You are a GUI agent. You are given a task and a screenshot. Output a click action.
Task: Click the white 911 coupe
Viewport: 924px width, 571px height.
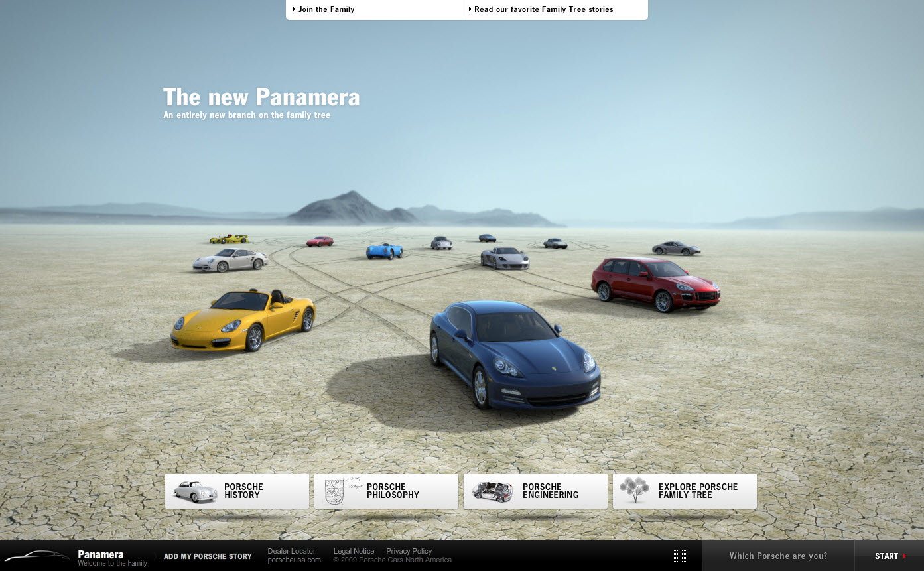230,259
